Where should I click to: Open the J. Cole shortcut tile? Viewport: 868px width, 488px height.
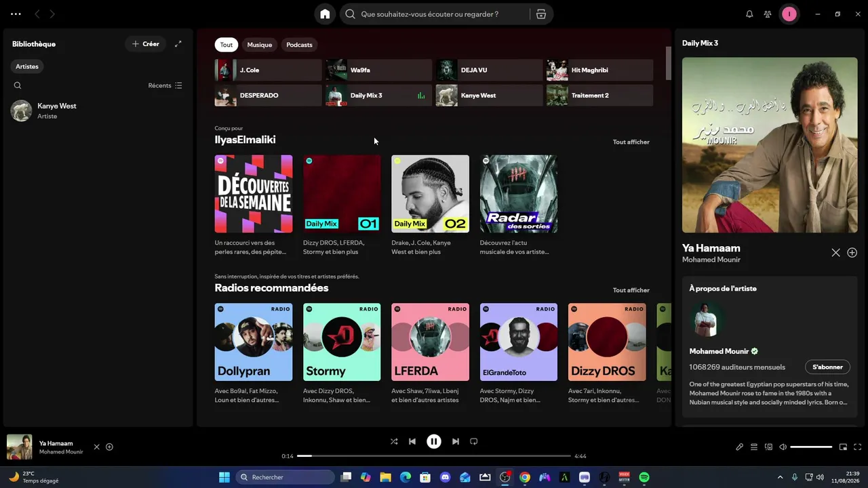pyautogui.click(x=269, y=70)
